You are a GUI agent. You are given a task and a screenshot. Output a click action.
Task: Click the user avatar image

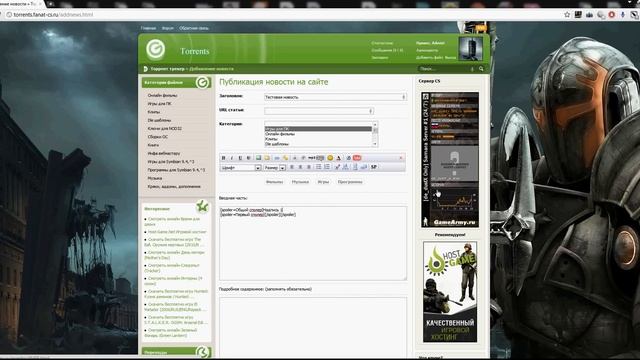point(471,49)
